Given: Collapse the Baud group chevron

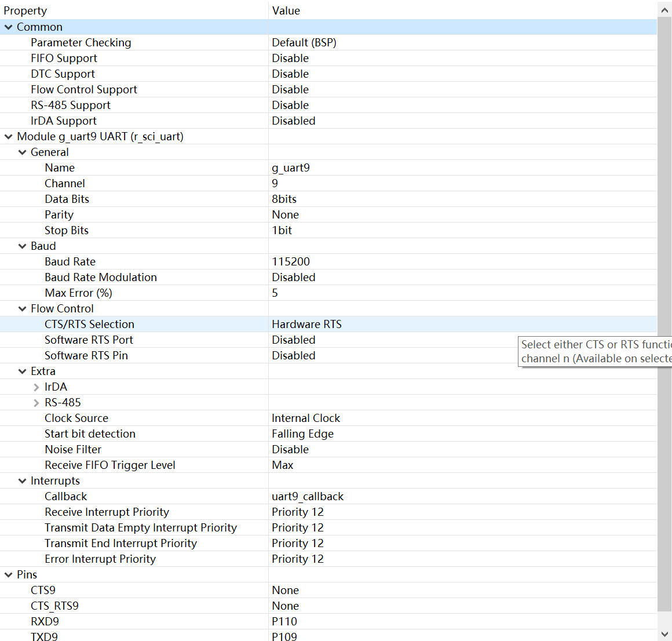Looking at the screenshot, I should coord(22,246).
